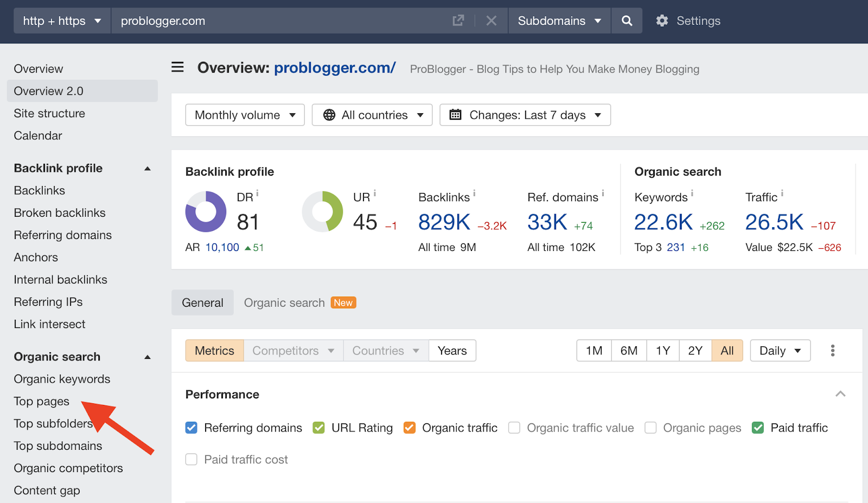Select the Years tab
This screenshot has height=503, width=868.
pyautogui.click(x=452, y=351)
